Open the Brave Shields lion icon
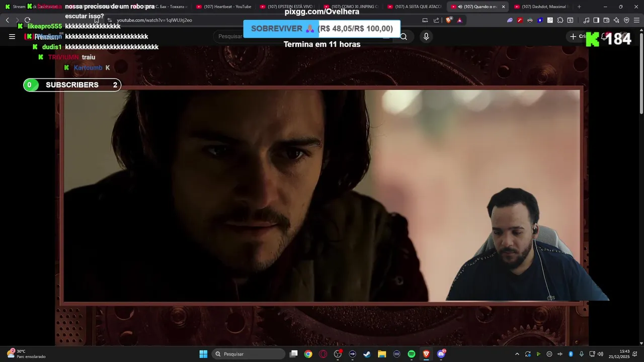Image resolution: width=644 pixels, height=362 pixels. point(449,20)
